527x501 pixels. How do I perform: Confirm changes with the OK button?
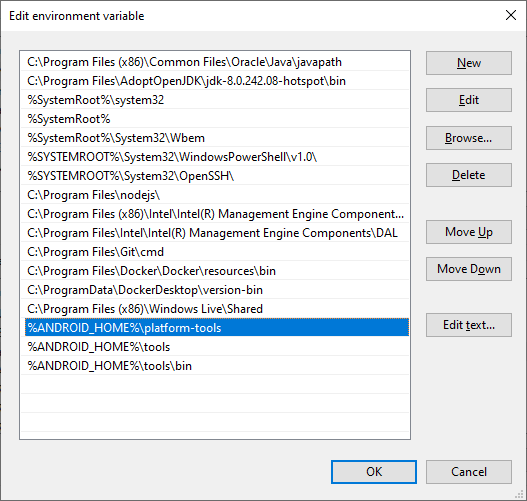[374, 472]
